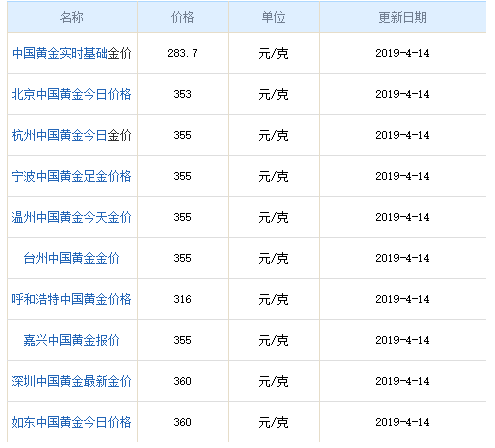Click the 360 price in 如东 row
The image size is (495, 448).
(183, 422)
